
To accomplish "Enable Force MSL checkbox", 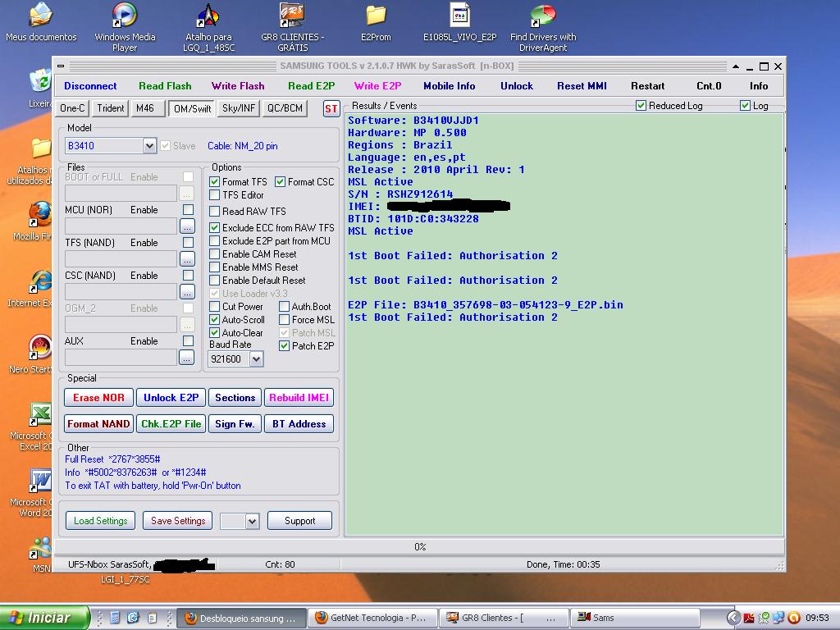I will coord(284,320).
